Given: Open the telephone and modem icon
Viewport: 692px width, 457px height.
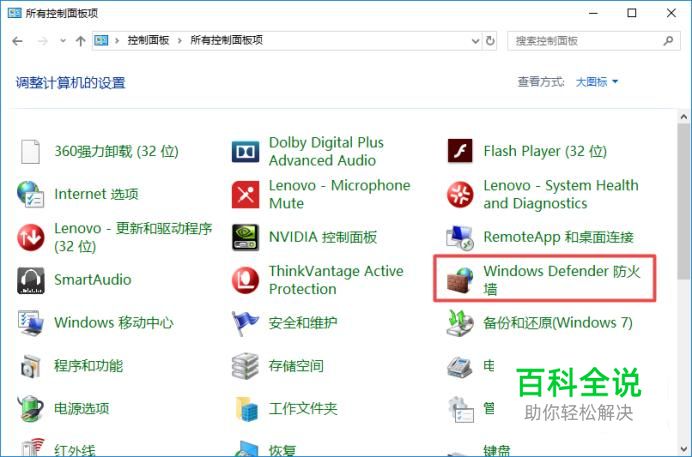Looking at the screenshot, I should point(460,367).
